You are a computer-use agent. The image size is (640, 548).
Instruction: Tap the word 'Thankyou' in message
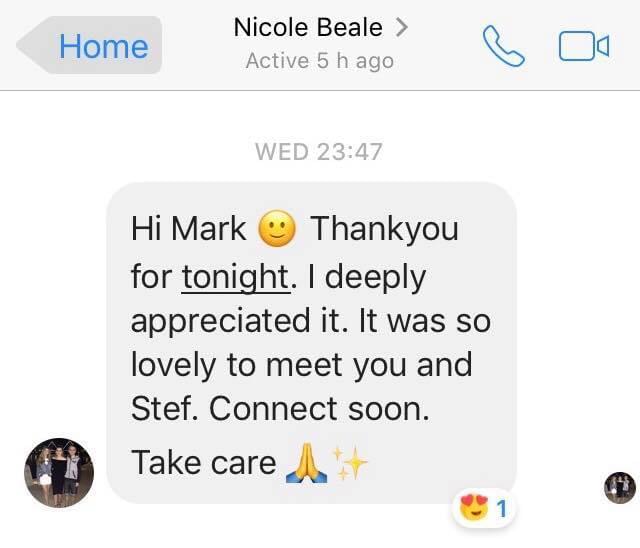384,229
